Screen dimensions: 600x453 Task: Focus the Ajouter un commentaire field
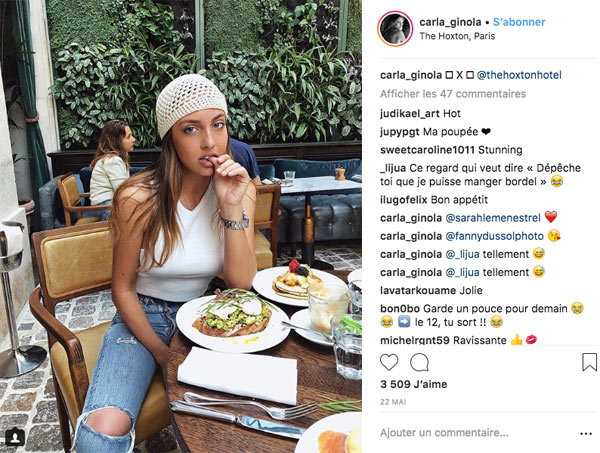click(478, 433)
